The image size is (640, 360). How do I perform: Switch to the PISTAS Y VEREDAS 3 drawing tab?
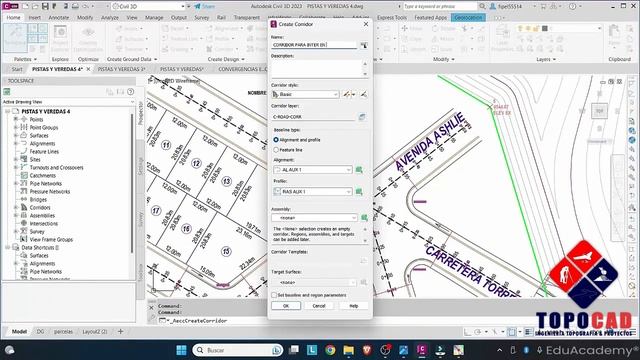coord(121,69)
